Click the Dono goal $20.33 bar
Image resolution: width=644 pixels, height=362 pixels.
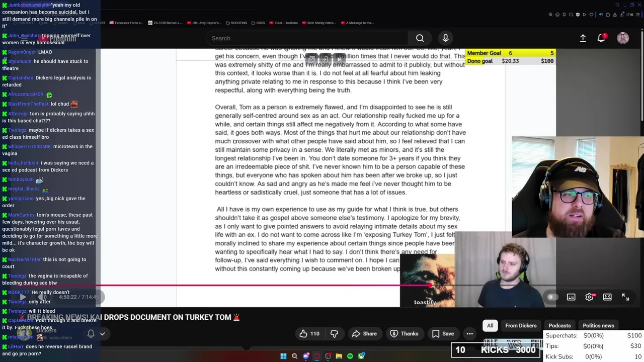coord(511,61)
